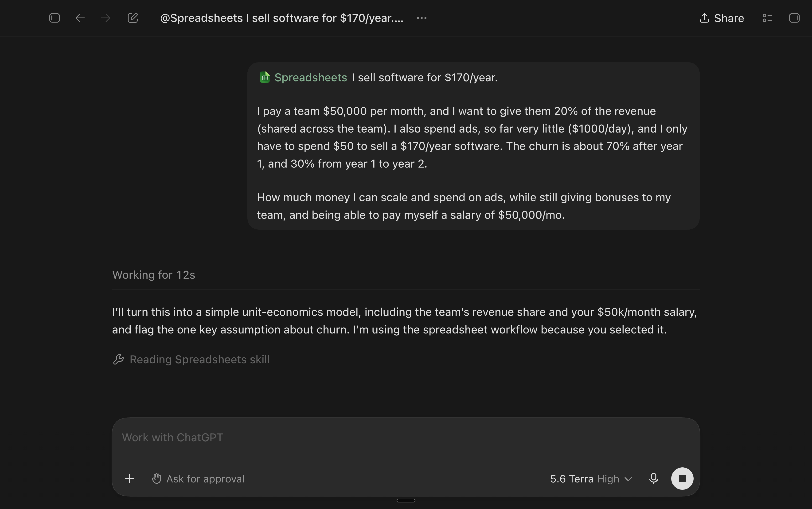This screenshot has width=812, height=509.
Task: Add attachment with the plus icon
Action: 129,479
